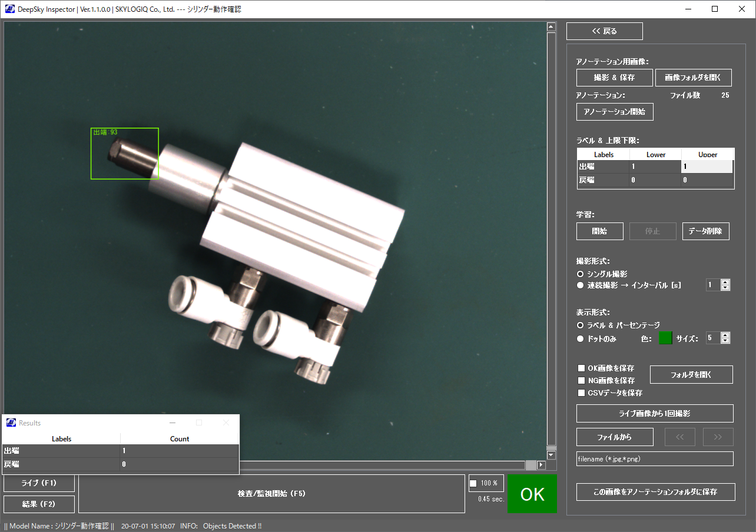Click the 20-07-01 15:10:07 timestamp
The image size is (756, 532).
(x=148, y=526)
